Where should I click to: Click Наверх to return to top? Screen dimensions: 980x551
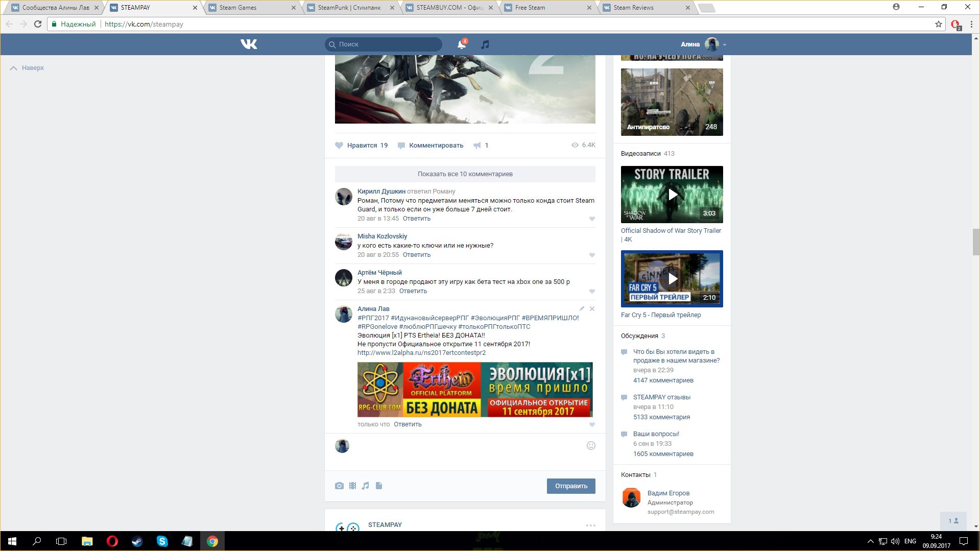click(x=27, y=68)
